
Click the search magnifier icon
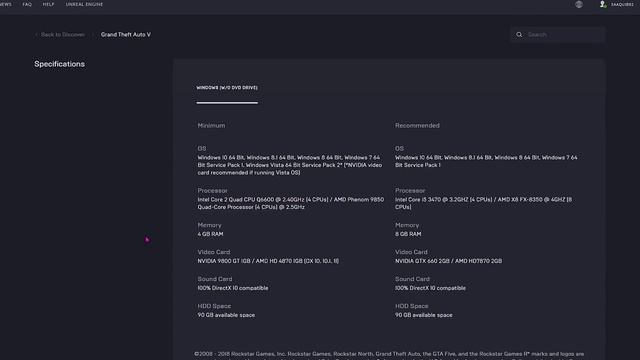click(519, 35)
